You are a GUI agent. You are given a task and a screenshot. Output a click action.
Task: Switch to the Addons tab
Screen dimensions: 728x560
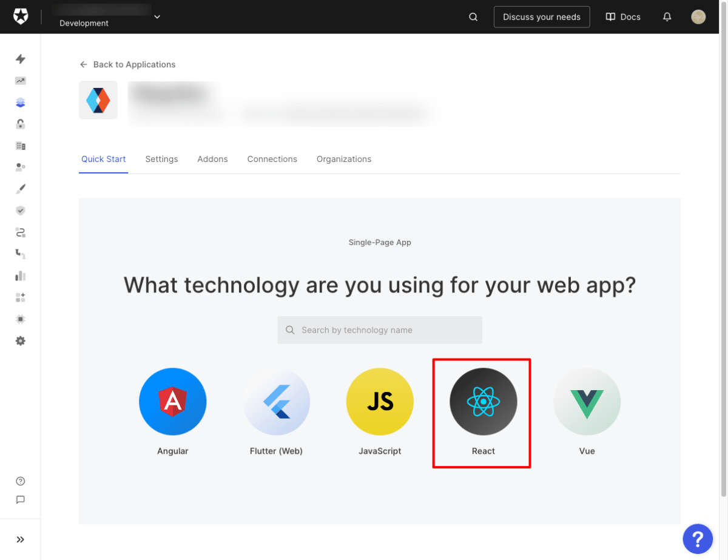click(x=212, y=159)
